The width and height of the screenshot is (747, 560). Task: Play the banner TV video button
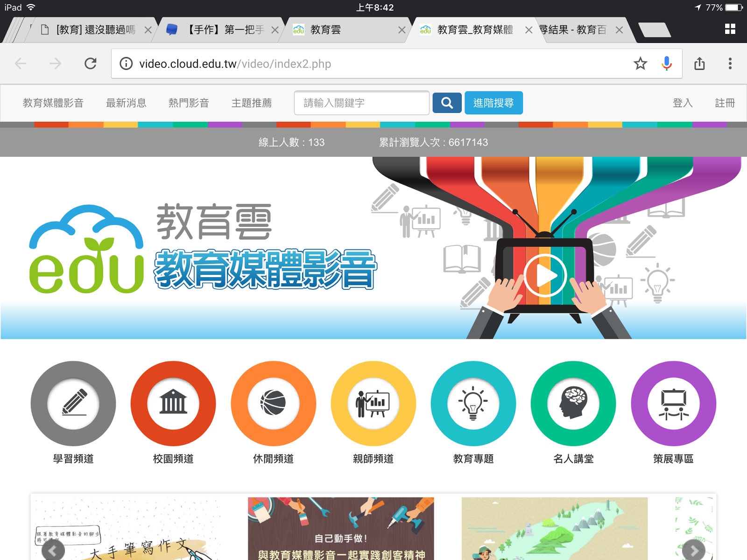pos(545,276)
